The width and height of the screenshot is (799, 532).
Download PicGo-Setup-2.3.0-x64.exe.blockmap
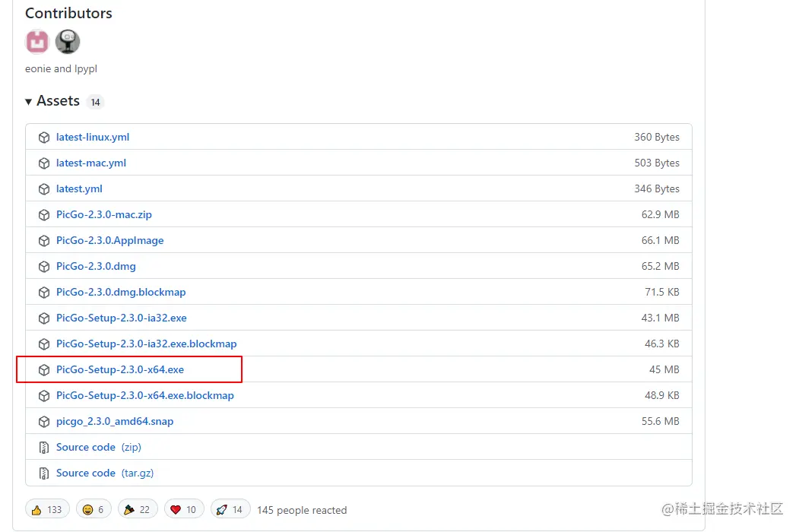pyautogui.click(x=144, y=395)
